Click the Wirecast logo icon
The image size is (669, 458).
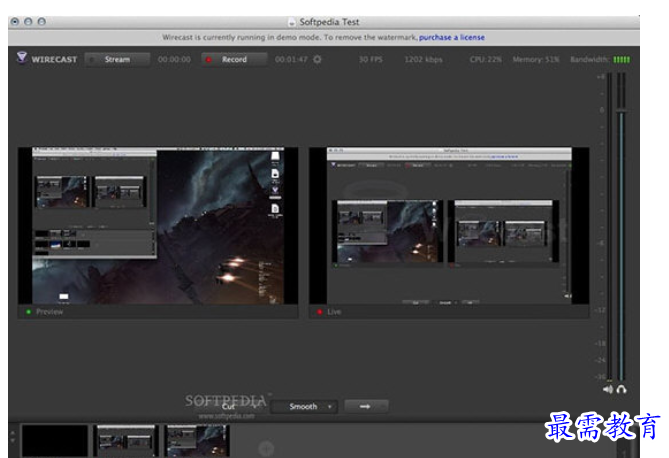(x=22, y=57)
